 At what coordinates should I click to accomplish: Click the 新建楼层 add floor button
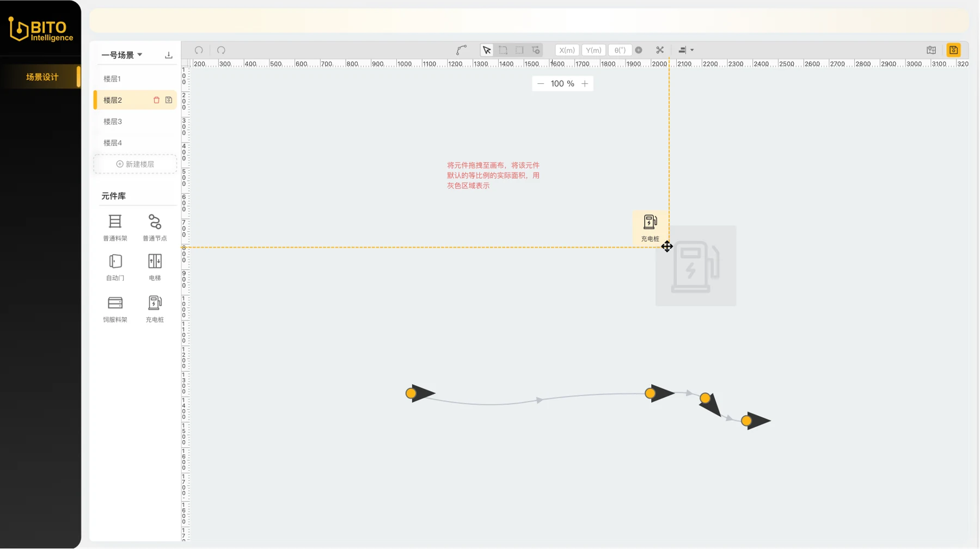(135, 164)
